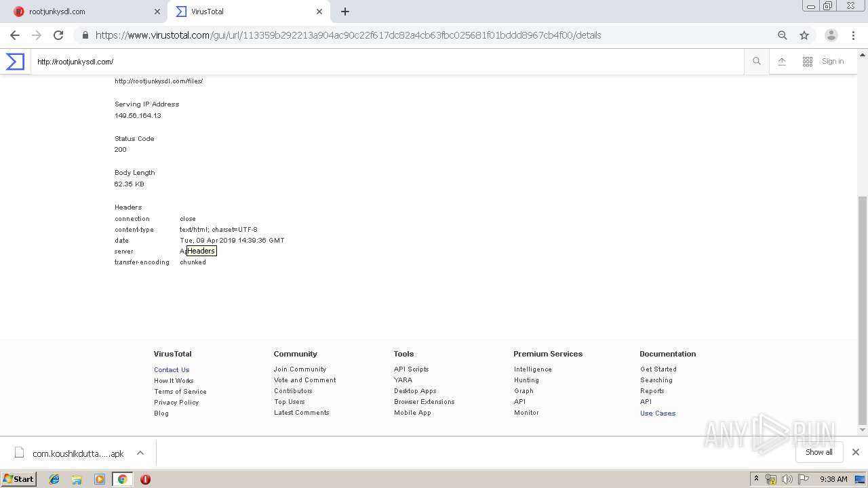
Task: Click Join Community link
Action: click(300, 369)
